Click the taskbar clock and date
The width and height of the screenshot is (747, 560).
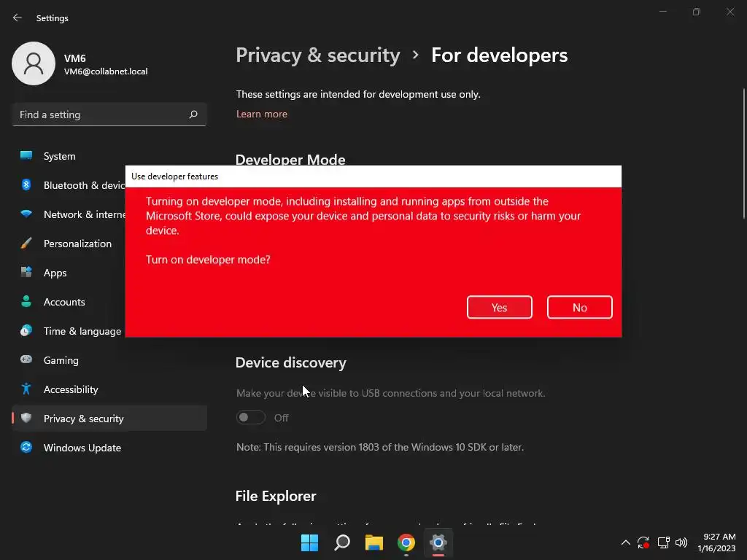click(716, 542)
